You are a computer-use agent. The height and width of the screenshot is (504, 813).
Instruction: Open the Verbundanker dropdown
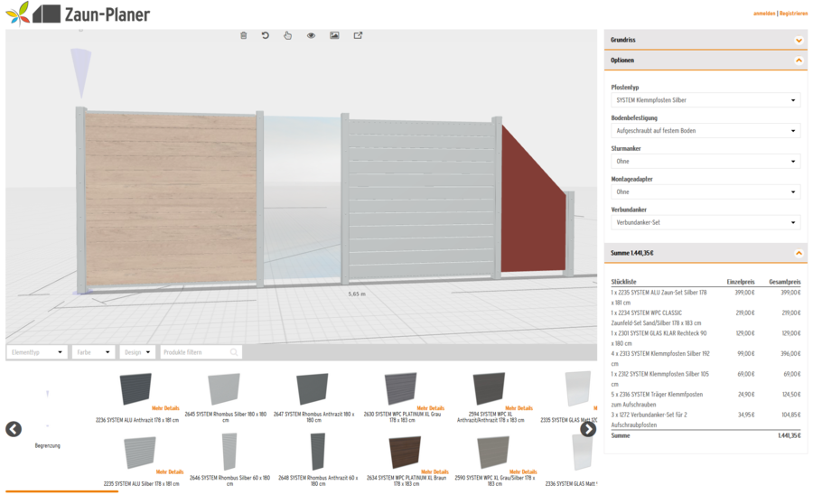(x=706, y=222)
